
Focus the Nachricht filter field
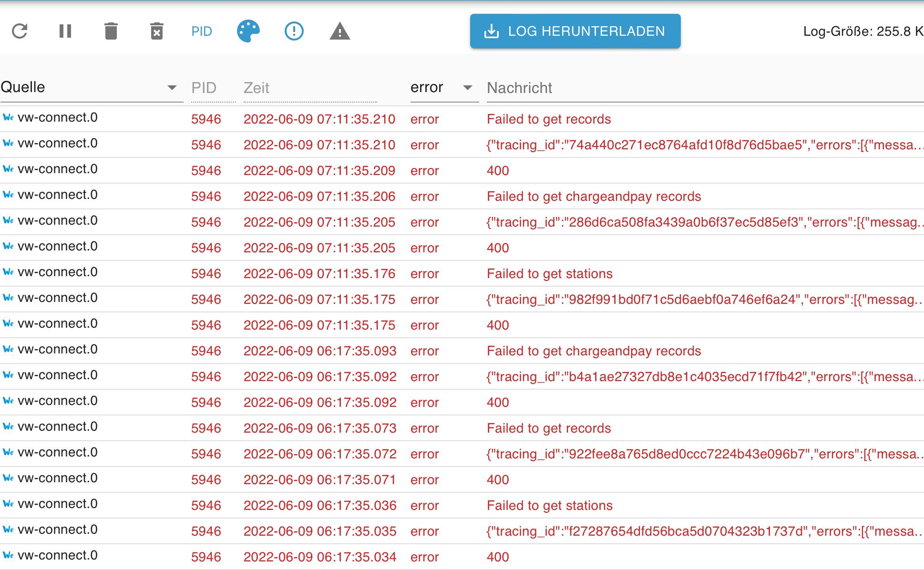point(705,88)
